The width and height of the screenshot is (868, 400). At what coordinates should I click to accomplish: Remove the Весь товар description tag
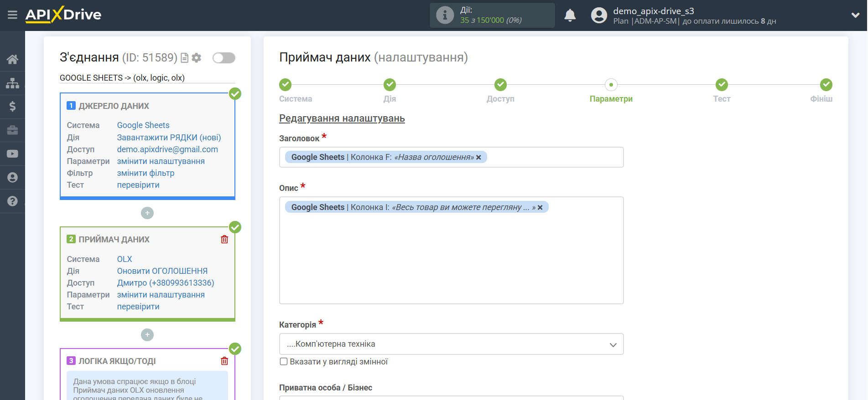(540, 207)
